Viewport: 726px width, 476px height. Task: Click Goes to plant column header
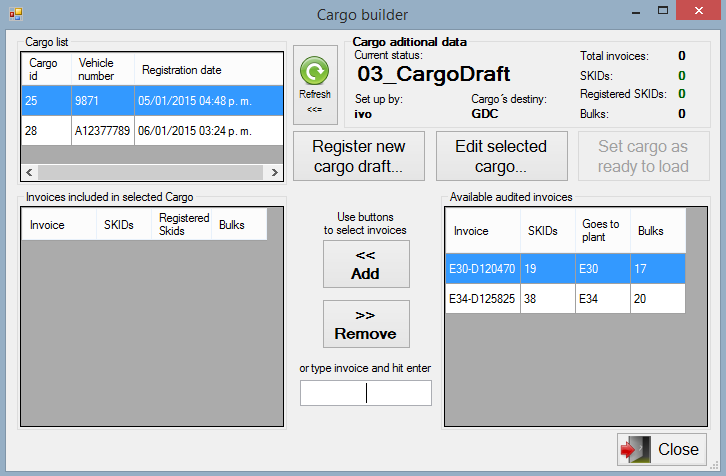click(602, 231)
